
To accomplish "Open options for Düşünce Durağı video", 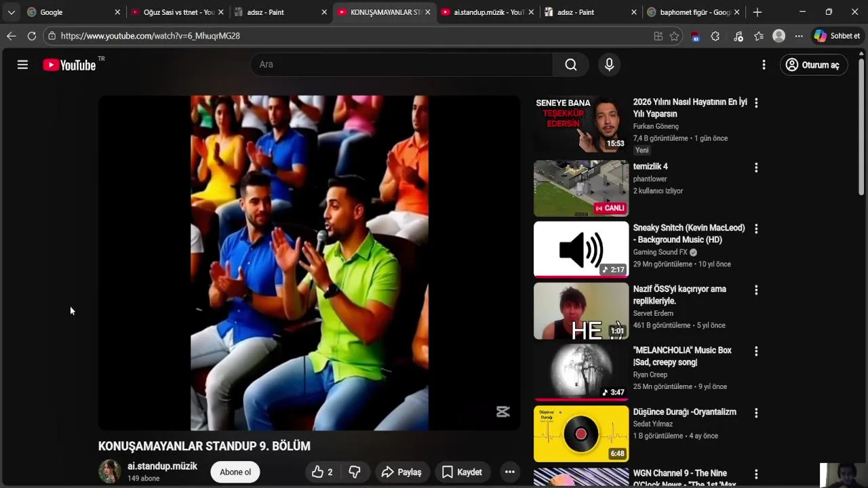I will pyautogui.click(x=756, y=413).
